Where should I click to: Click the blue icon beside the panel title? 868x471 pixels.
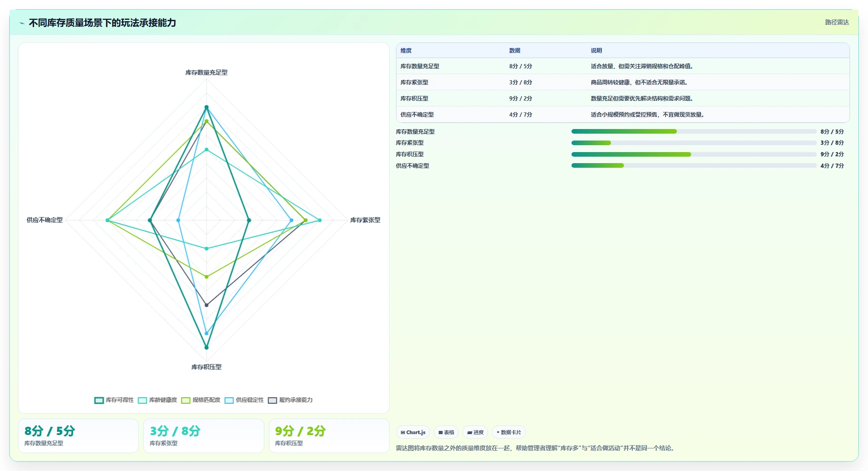tap(22, 23)
